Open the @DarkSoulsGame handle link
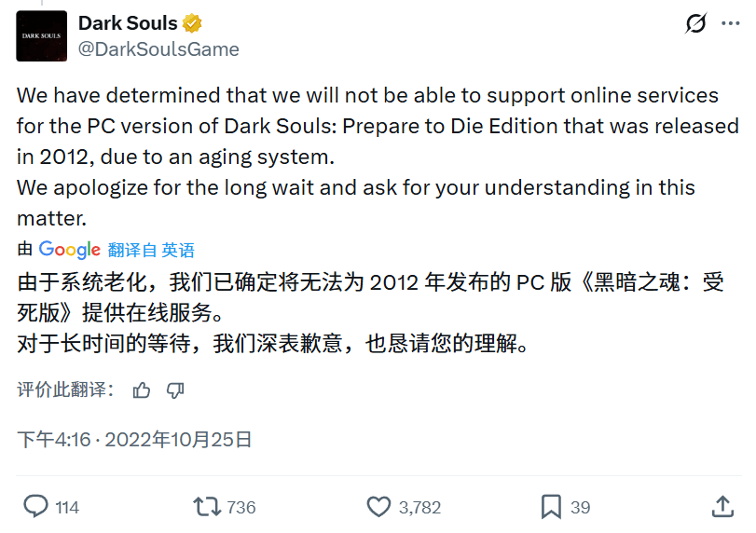 [x=158, y=49]
